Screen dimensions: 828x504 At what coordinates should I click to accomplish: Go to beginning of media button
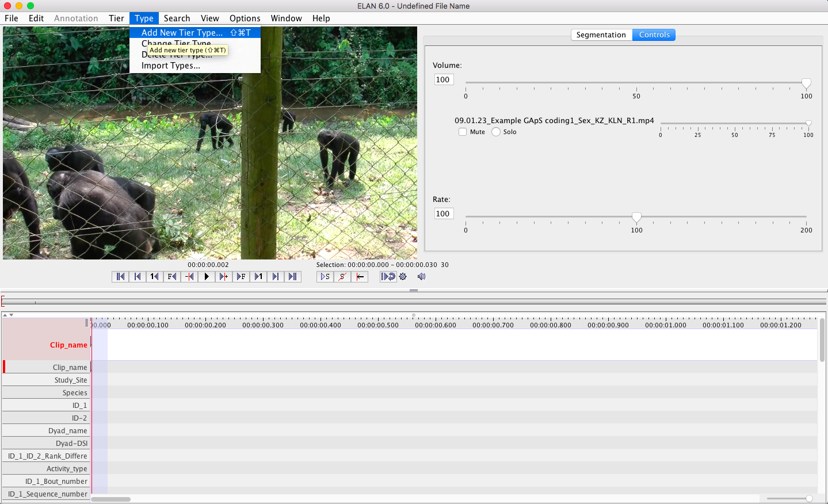(120, 277)
